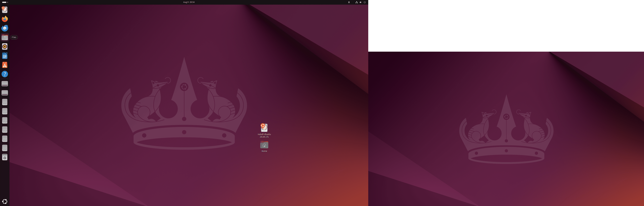Select the Home folder on desktop
The image size is (644, 206).
[x=264, y=145]
